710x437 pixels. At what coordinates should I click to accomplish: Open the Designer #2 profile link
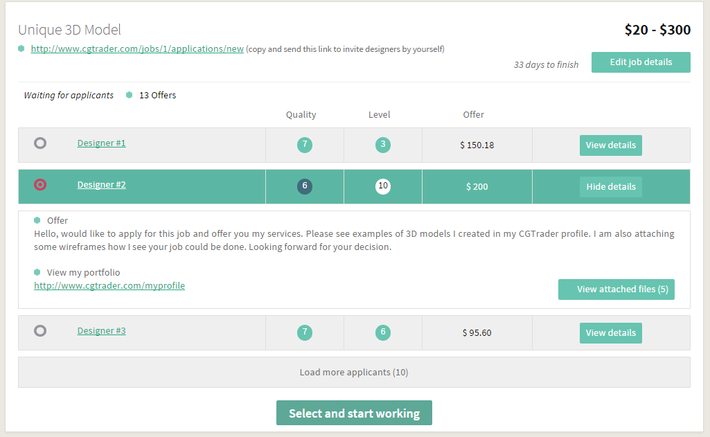coord(101,185)
